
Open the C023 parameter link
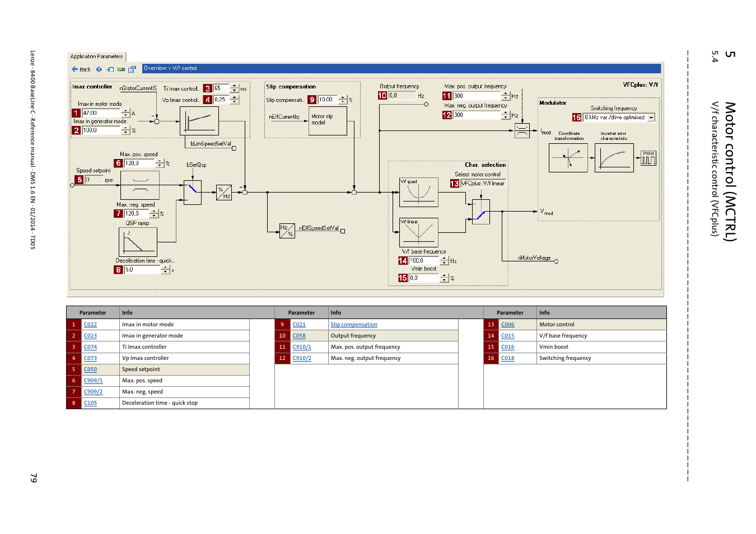click(90, 336)
